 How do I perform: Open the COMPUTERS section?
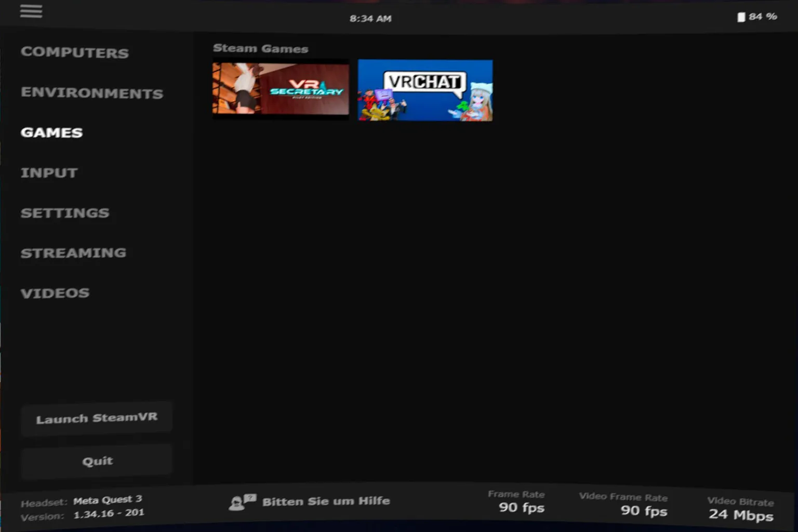pos(74,52)
